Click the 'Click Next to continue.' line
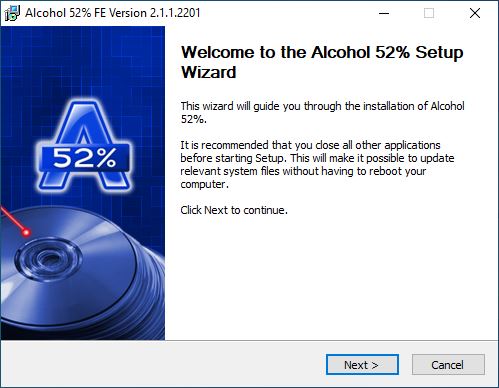 pos(234,210)
